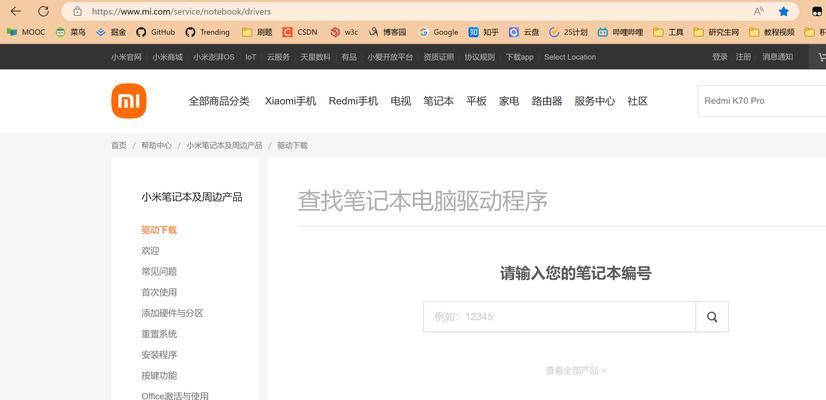
Task: Open the 云盘 bookmark
Action: coord(524,32)
